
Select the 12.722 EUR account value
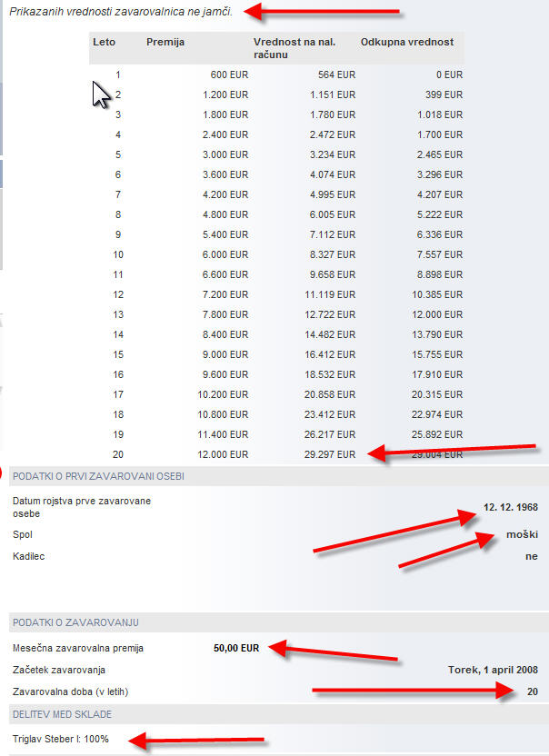click(330, 314)
